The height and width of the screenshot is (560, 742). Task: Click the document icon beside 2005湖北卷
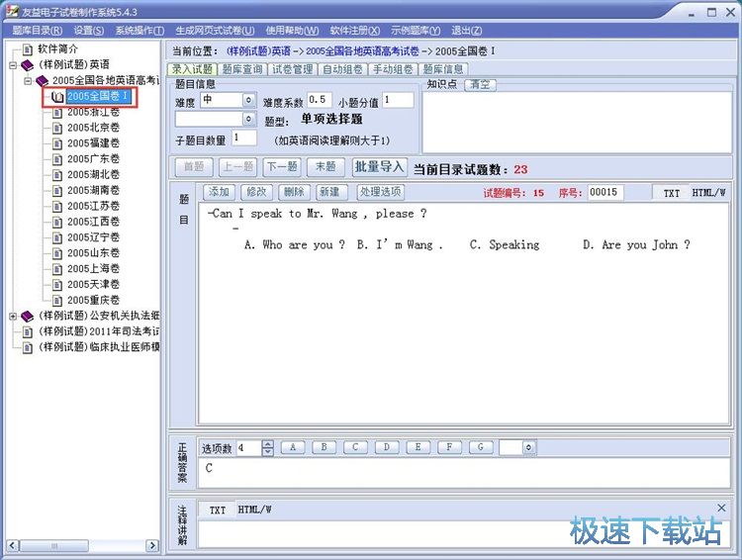point(57,175)
